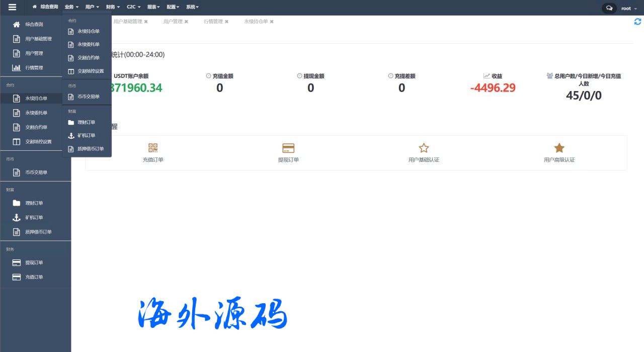The height and width of the screenshot is (352, 644).
Task: Open the chat bubble icon beside root
Action: tap(609, 8)
